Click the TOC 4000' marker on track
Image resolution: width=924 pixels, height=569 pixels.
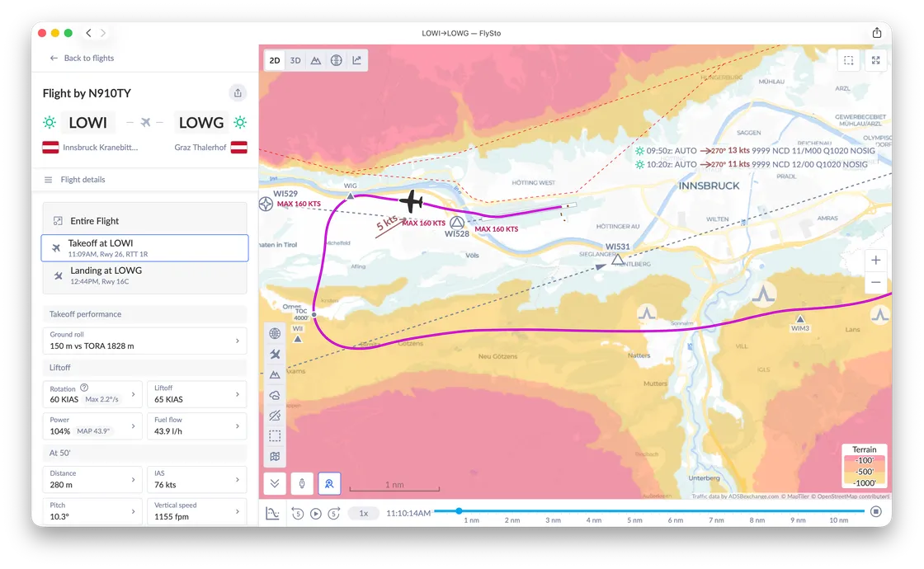pos(314,314)
